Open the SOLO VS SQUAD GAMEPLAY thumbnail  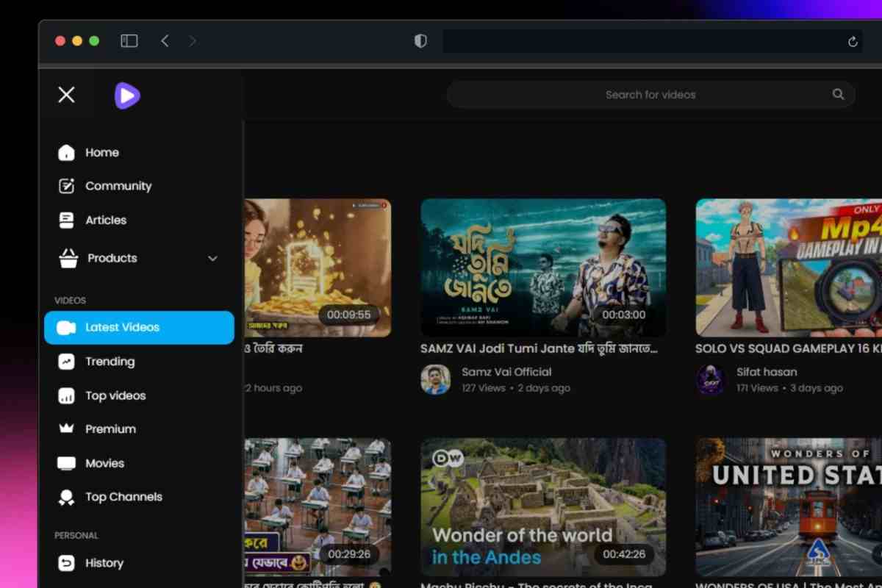coord(789,268)
